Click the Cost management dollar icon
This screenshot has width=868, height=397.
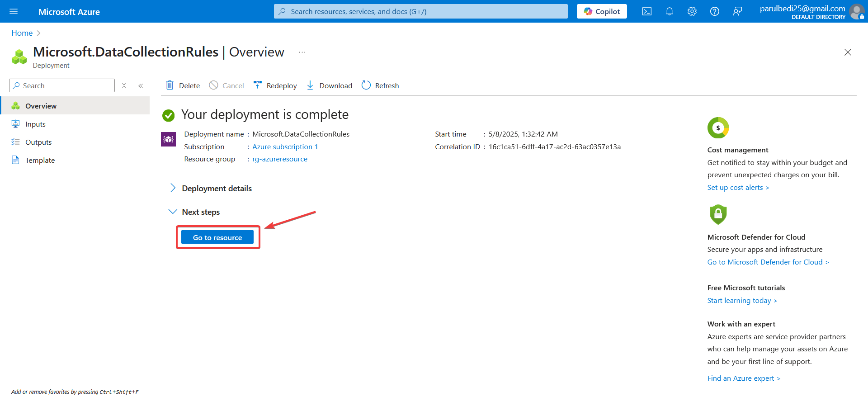718,128
